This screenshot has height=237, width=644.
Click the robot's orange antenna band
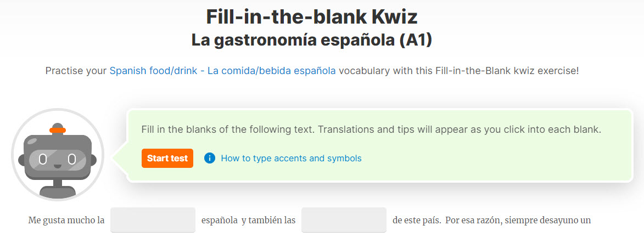tap(58, 131)
